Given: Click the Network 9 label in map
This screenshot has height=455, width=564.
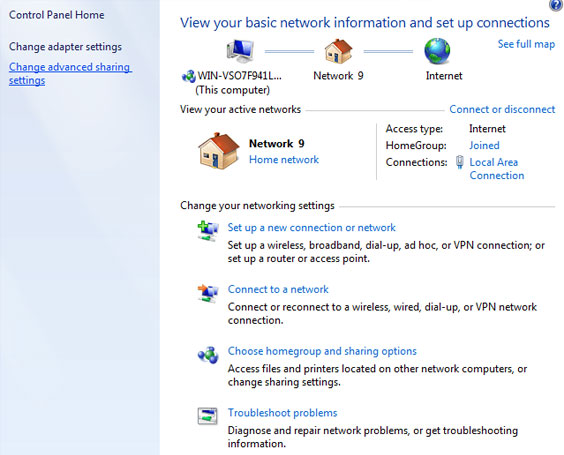Looking at the screenshot, I should pos(338,76).
